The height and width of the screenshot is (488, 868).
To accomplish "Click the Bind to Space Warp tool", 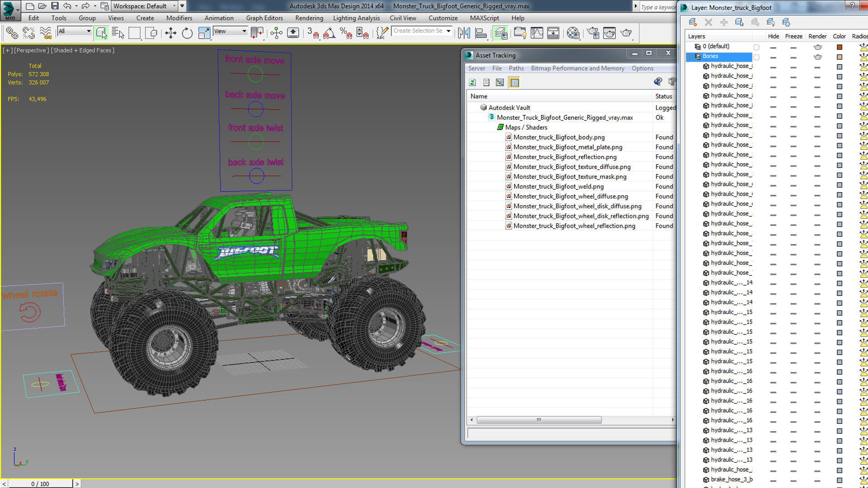I will coord(45,33).
